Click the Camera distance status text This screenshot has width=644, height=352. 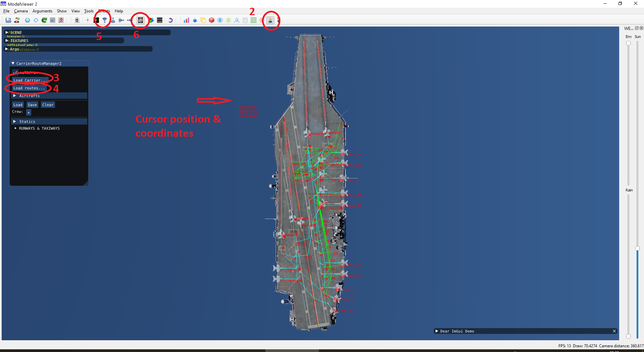tap(621, 346)
